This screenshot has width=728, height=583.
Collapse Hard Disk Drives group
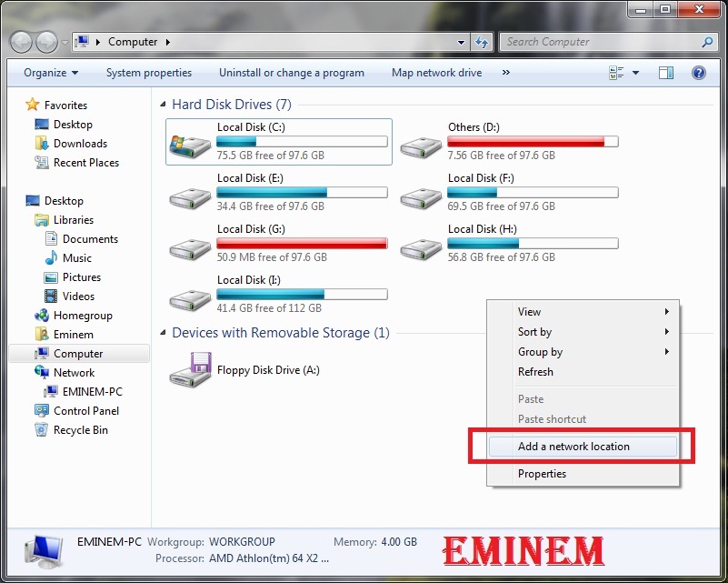[163, 105]
